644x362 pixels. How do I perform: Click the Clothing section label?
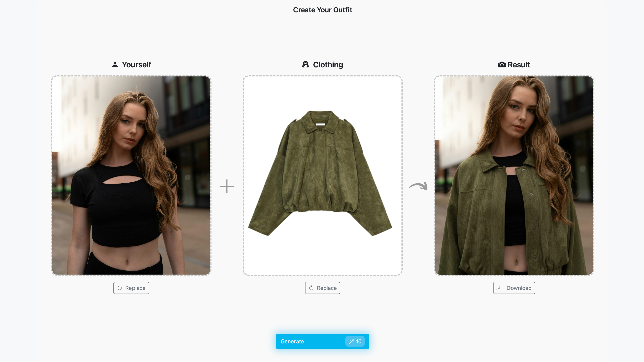(328, 65)
